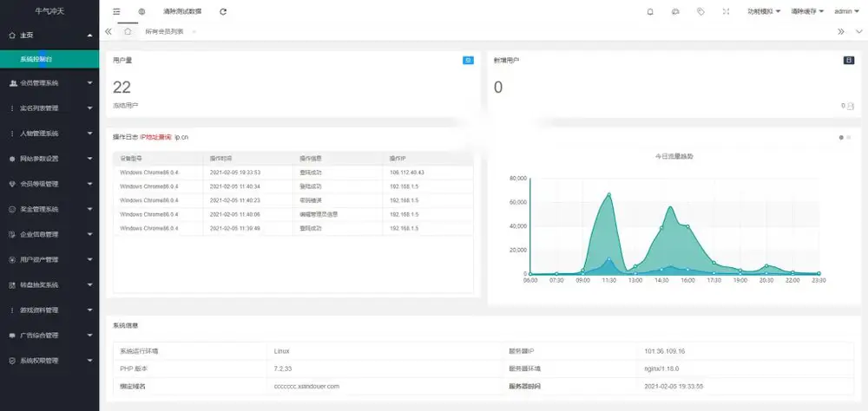Click the tag note icon in header
Viewport: 868px width, 411px height.
(x=700, y=11)
